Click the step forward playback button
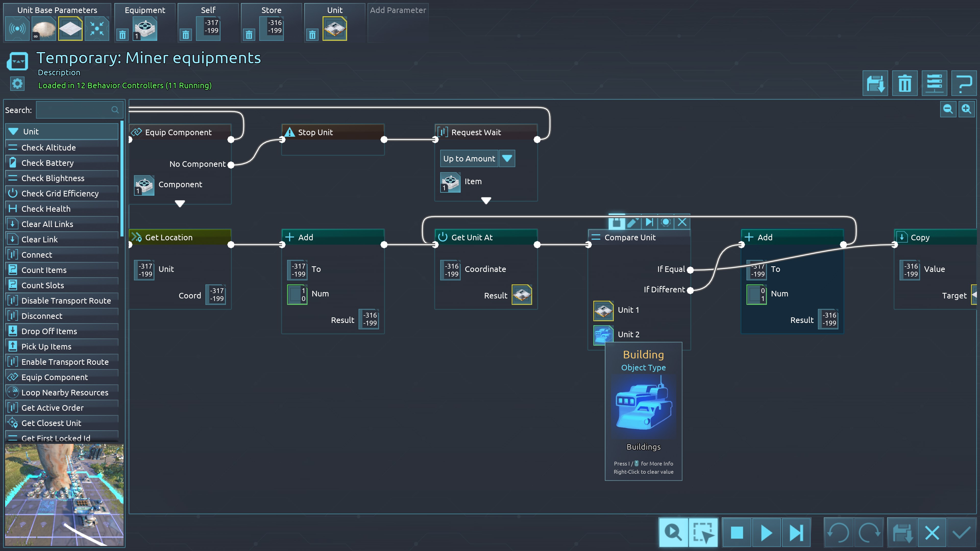 796,532
